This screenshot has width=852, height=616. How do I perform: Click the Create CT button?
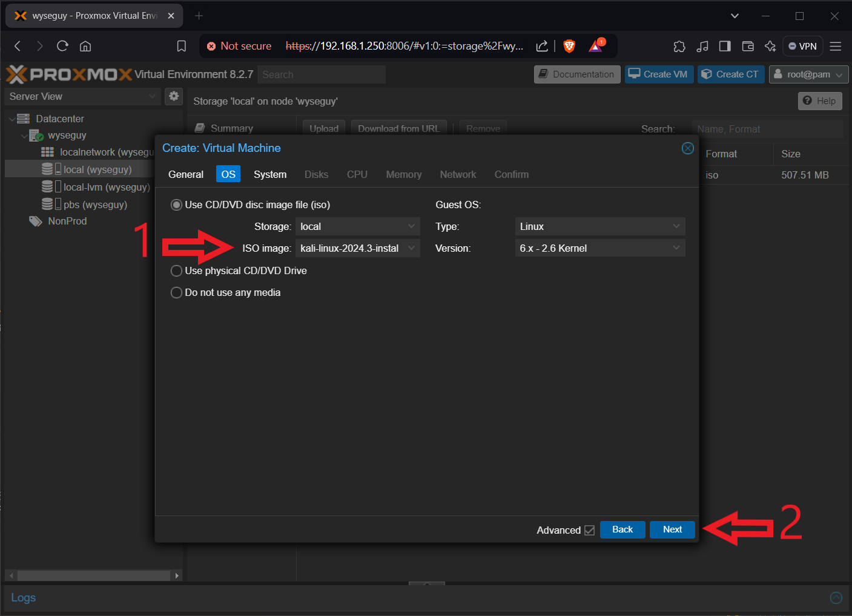[731, 74]
